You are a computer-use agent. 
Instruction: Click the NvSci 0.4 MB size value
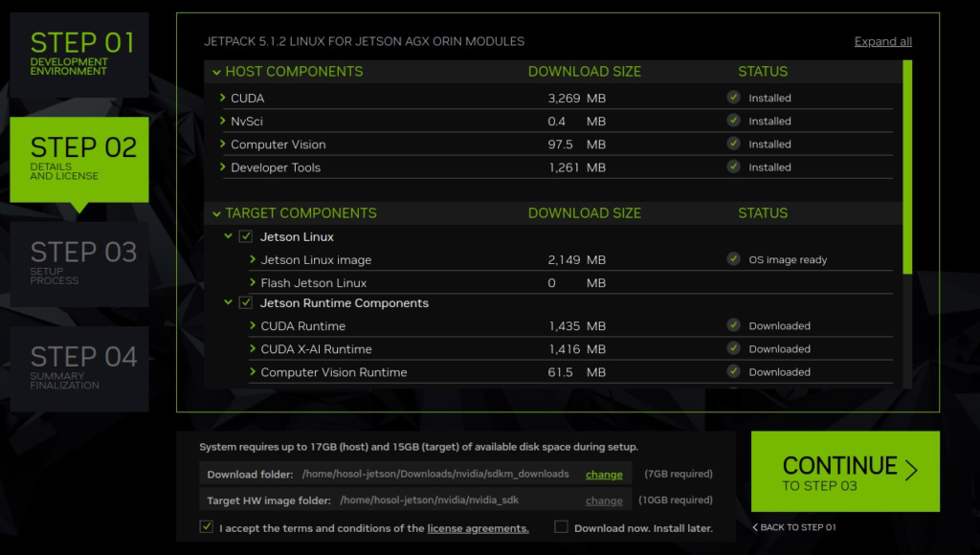coord(576,122)
